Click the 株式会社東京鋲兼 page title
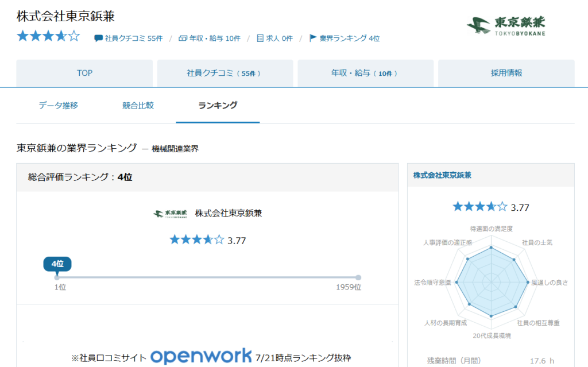The width and height of the screenshot is (588, 367). [x=65, y=16]
